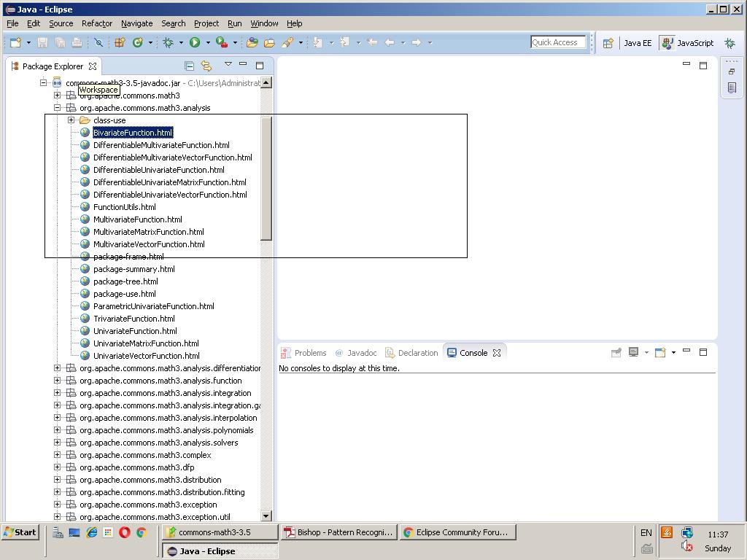The image size is (747, 560).
Task: Collapse the commons-math3-3.5-javadoc.jar node
Action: tap(43, 83)
